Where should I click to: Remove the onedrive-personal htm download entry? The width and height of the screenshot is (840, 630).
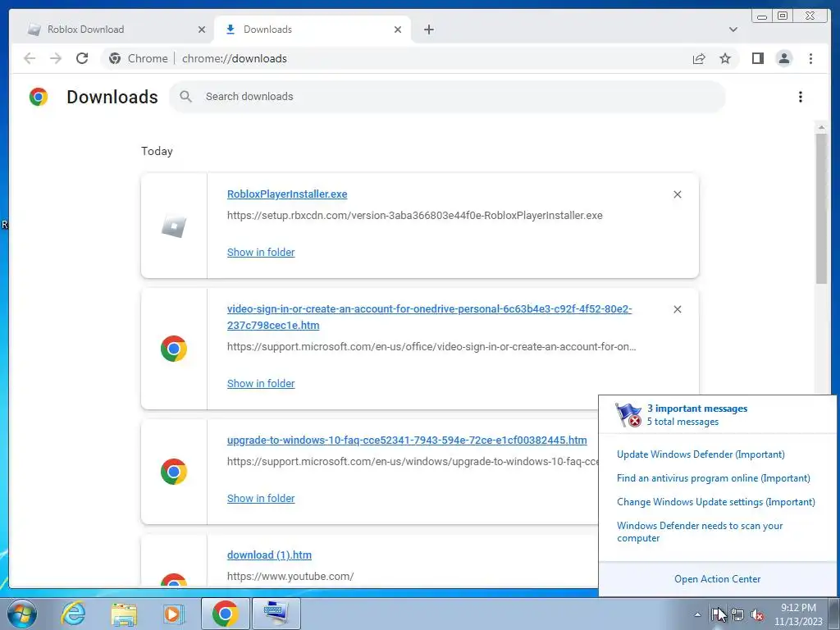point(677,309)
